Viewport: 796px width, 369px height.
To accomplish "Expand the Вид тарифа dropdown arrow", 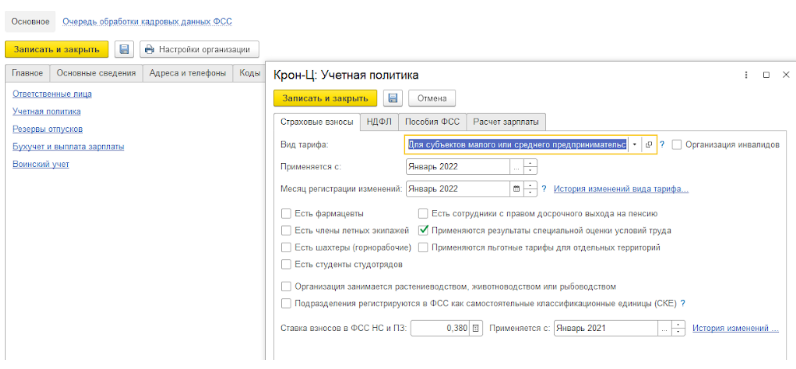I will point(635,145).
